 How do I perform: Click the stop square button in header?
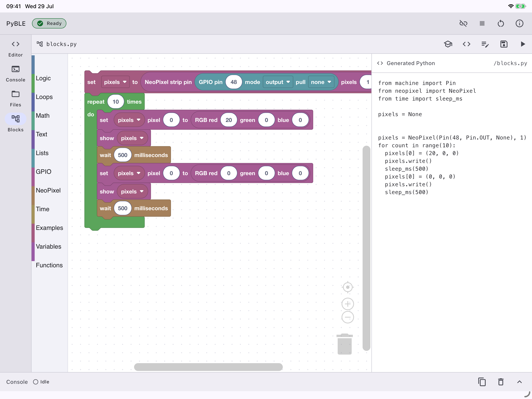(482, 23)
